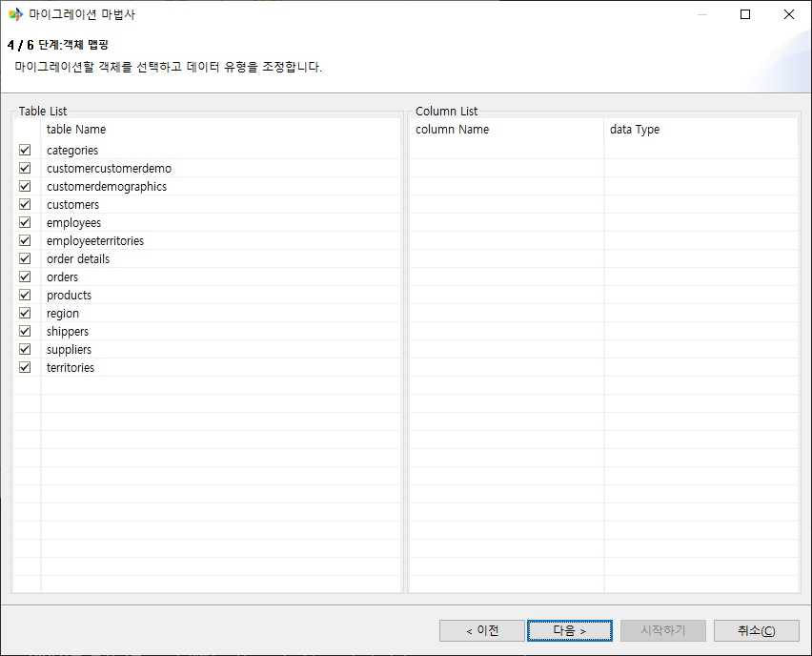Proceed with the 다음 button
The height and width of the screenshot is (656, 812).
click(x=570, y=631)
